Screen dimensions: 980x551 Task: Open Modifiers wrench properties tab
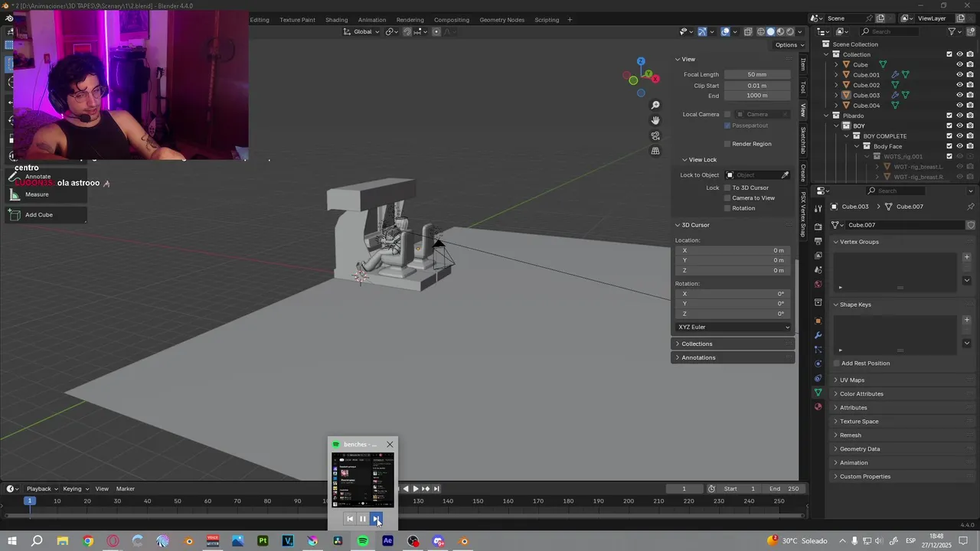coord(818,335)
